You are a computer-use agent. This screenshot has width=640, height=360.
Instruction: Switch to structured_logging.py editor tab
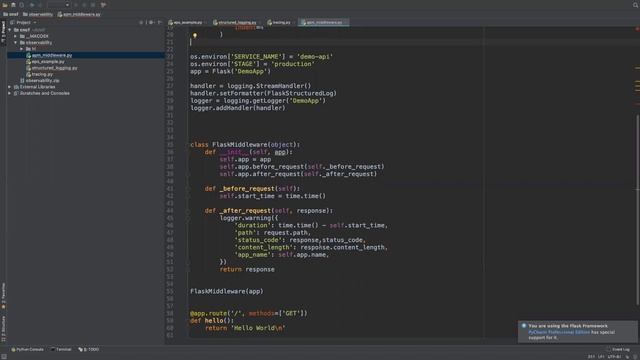(237, 22)
